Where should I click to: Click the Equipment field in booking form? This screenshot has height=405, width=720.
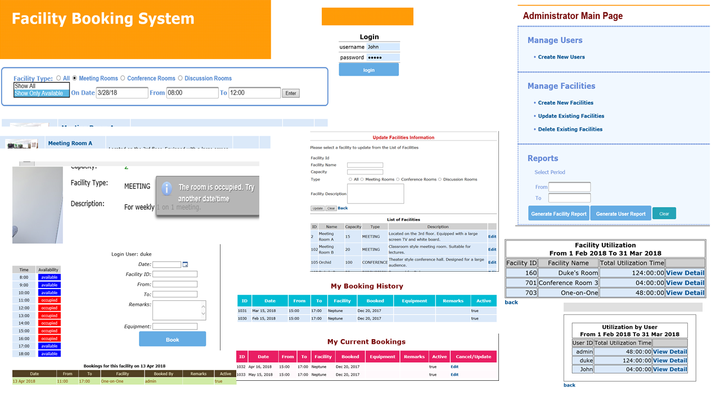coord(175,326)
